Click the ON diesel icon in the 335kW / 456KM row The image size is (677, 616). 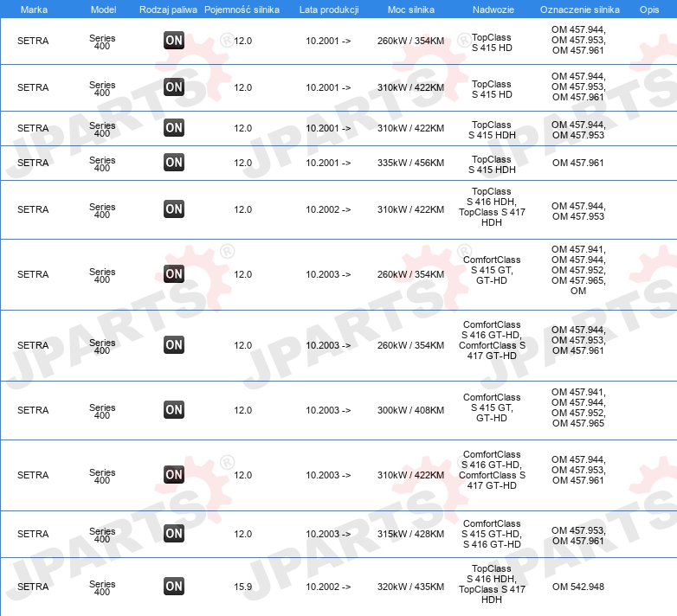174,163
